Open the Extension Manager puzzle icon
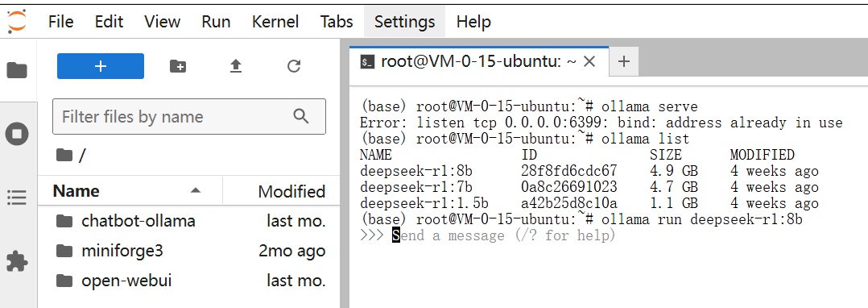 click(17, 261)
